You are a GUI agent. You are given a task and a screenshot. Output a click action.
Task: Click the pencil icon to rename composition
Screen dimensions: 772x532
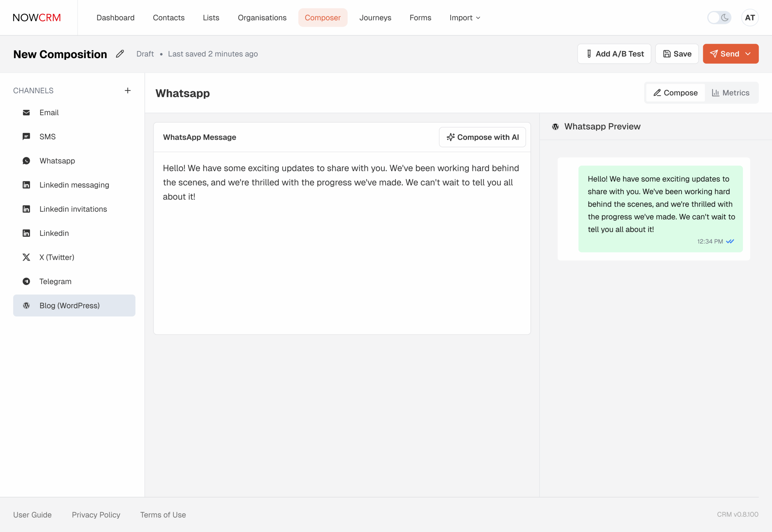pyautogui.click(x=120, y=54)
